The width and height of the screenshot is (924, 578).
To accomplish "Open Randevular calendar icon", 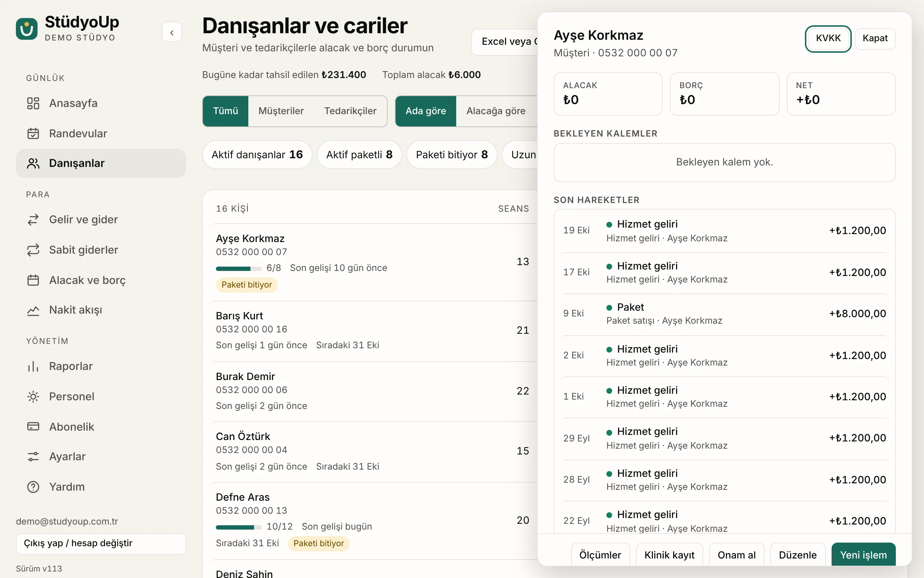I will [33, 133].
